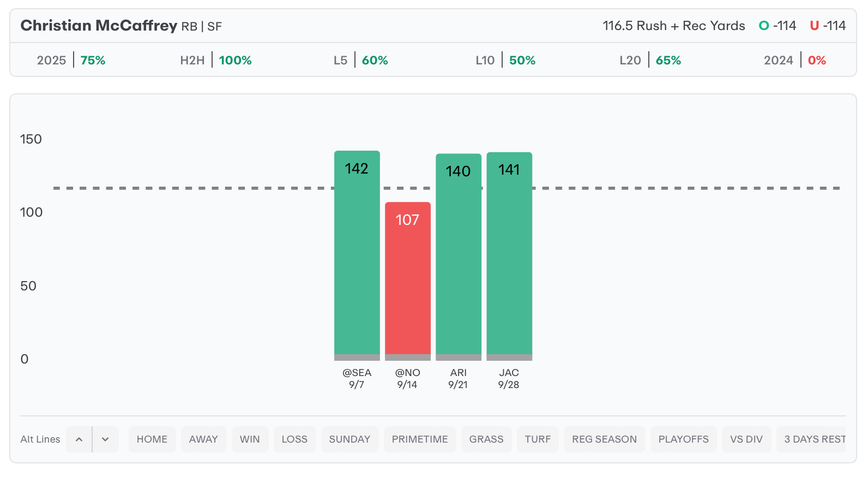The image size is (868, 477).
Task: Apply the REG SEASON filter
Action: pyautogui.click(x=604, y=439)
